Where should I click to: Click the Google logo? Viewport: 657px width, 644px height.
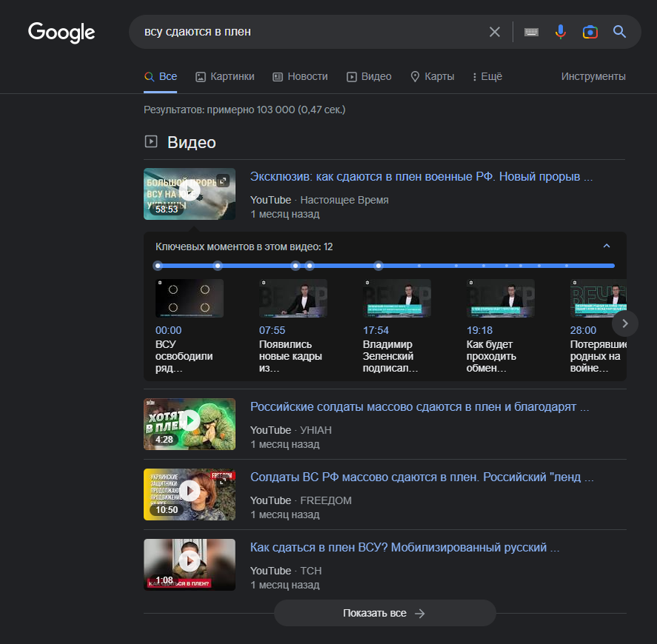click(61, 33)
